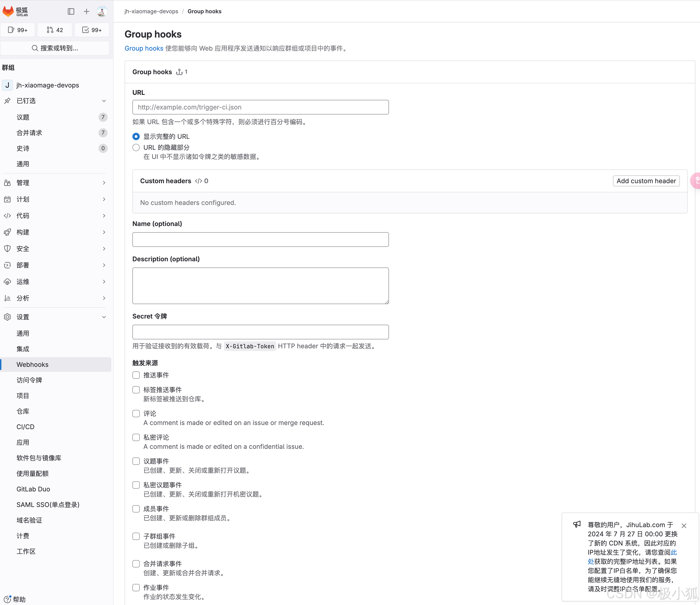
Task: Click the 帮助 help icon
Action: coord(7,600)
